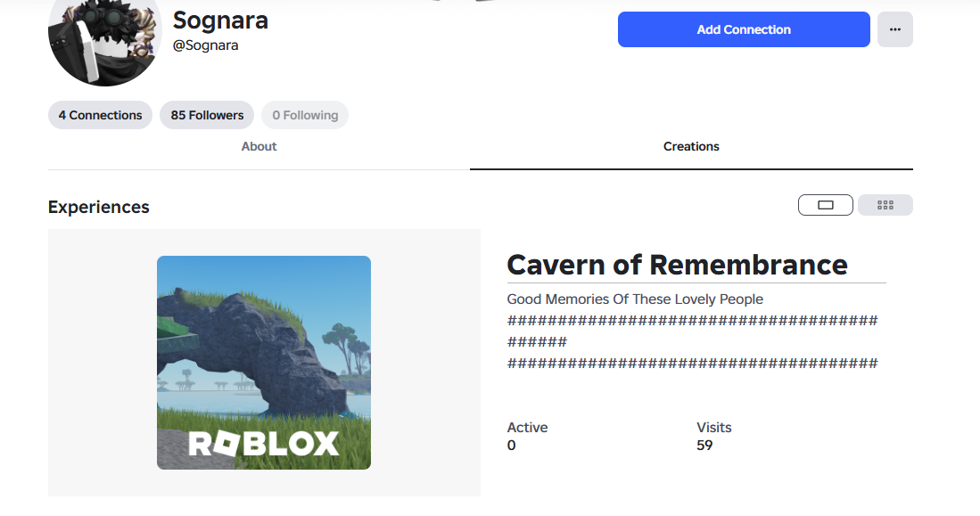View the 85 Followers list
Viewport: 980px width, 516px height.
pos(207,115)
